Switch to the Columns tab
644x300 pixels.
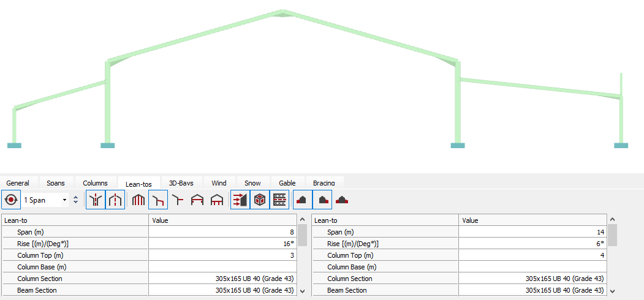tap(95, 183)
